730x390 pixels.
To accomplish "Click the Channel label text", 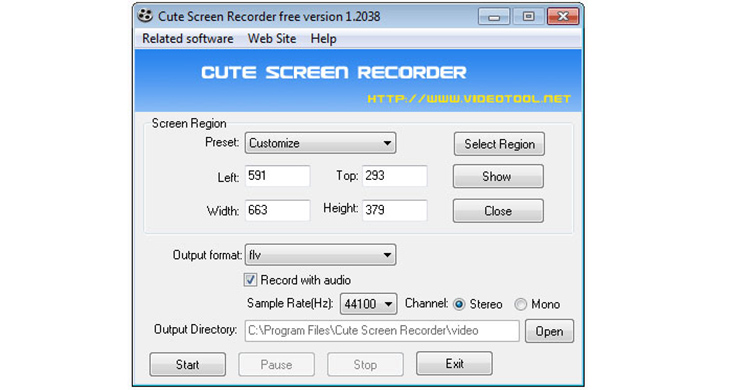I will click(x=426, y=303).
